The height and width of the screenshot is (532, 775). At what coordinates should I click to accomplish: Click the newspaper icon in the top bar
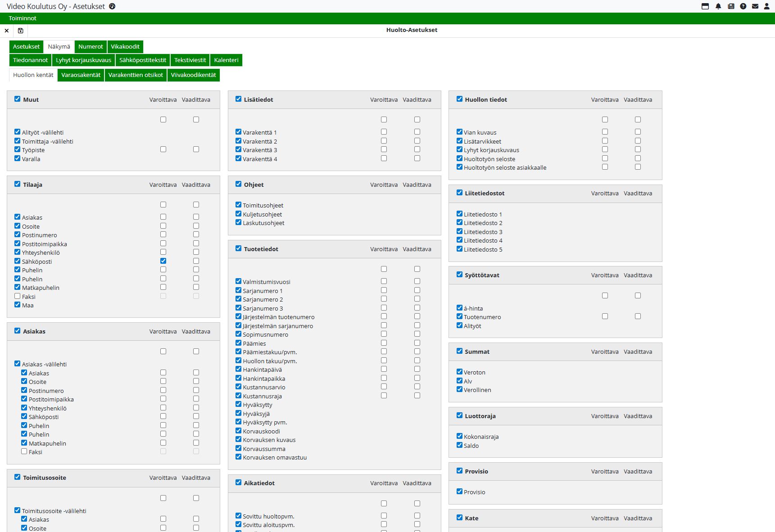(730, 6)
